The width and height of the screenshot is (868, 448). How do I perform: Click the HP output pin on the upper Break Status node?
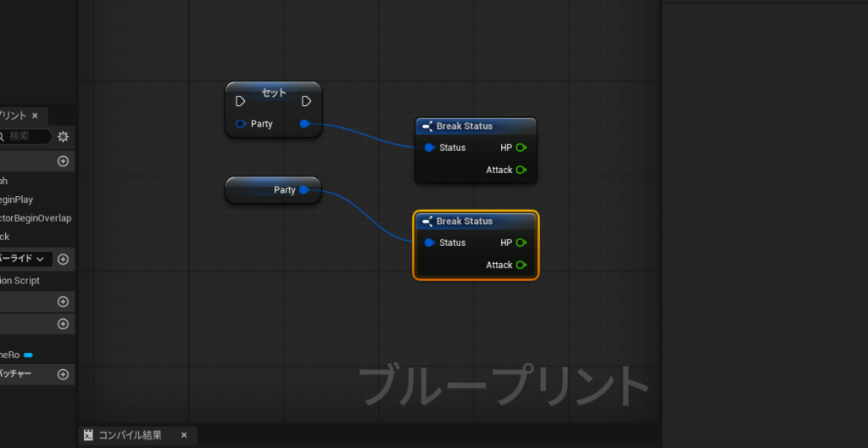point(521,148)
